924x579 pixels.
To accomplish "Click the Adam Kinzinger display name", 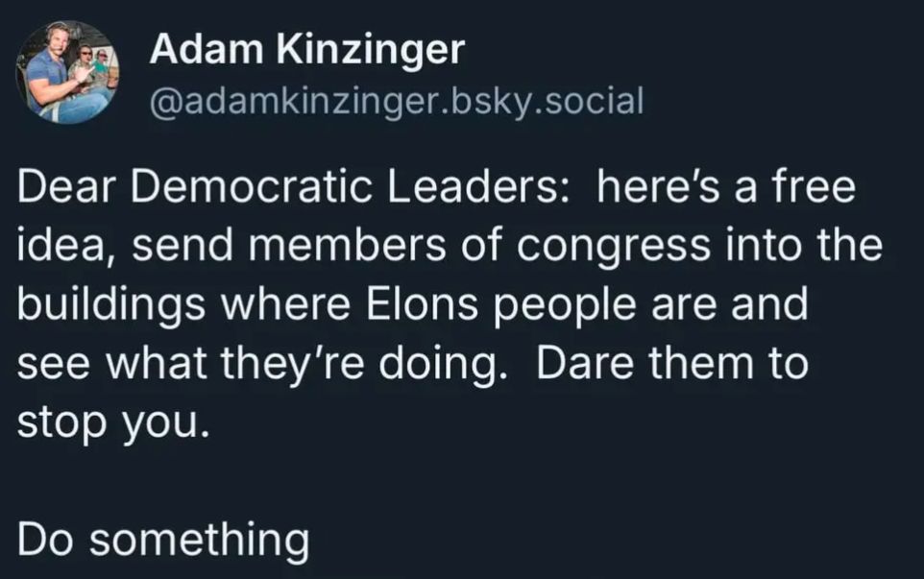I will tap(307, 50).
